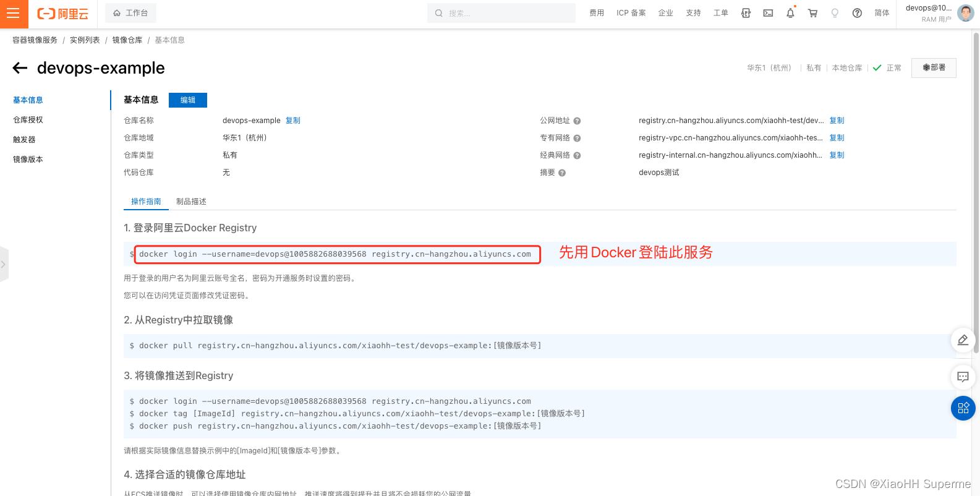Switch to the 操作指南 tab
The width and height of the screenshot is (980, 496).
click(x=146, y=202)
